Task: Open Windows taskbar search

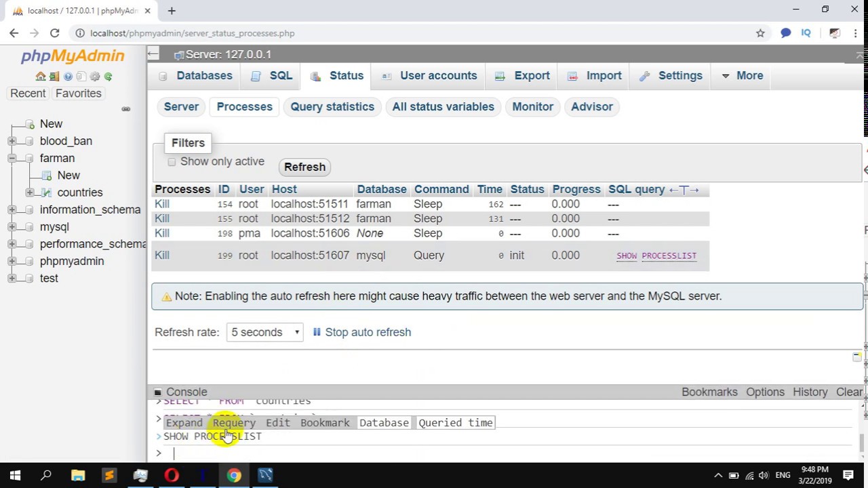Action: click(46, 475)
